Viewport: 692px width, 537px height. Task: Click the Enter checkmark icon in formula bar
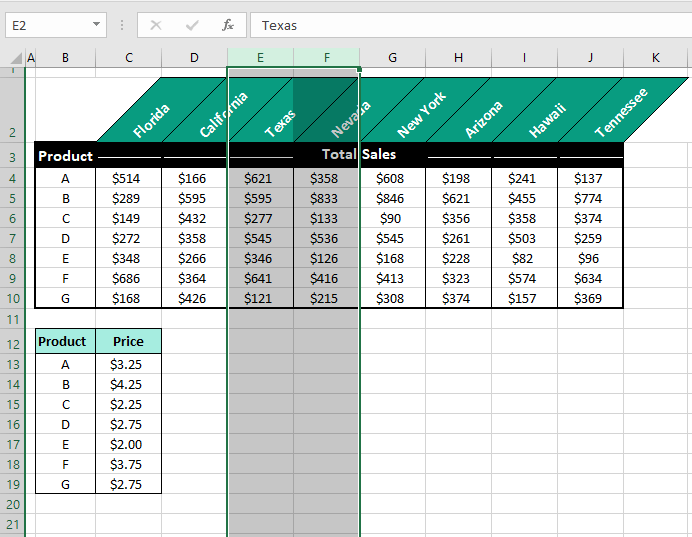pyautogui.click(x=192, y=25)
